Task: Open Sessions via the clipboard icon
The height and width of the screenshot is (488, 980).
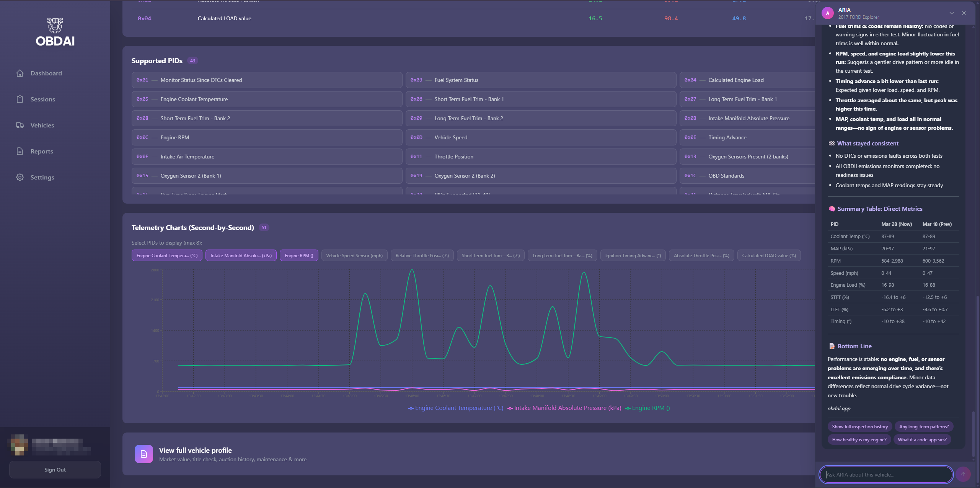Action: [20, 99]
